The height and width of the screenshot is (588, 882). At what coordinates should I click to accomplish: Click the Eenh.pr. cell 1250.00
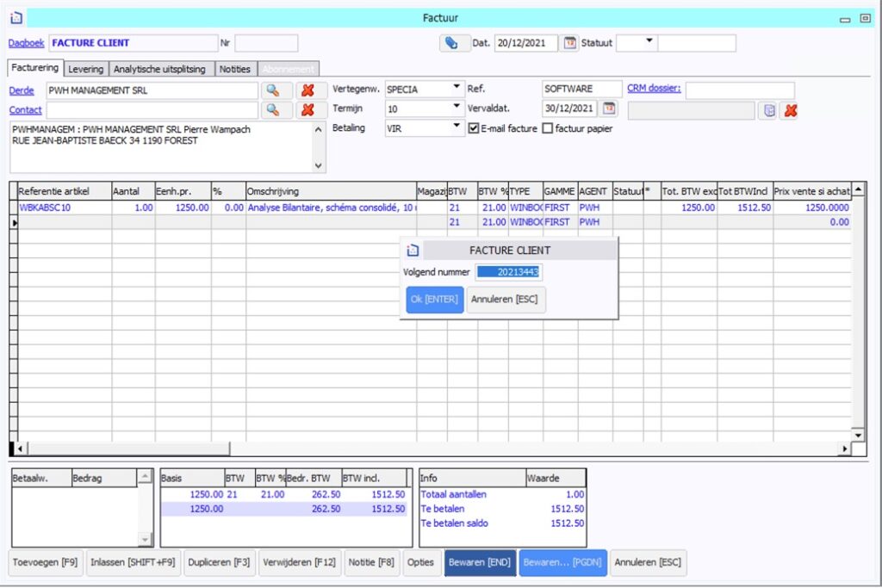183,207
